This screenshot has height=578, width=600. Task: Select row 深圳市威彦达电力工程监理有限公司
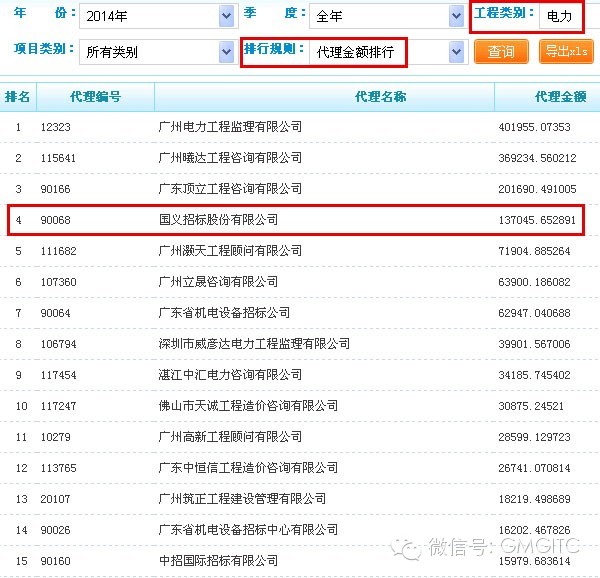300,344
